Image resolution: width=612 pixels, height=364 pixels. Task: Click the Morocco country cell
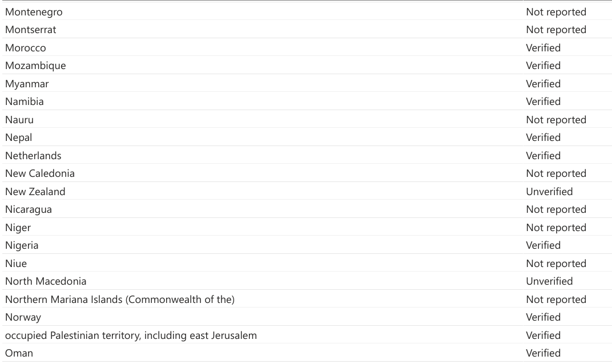coord(26,48)
